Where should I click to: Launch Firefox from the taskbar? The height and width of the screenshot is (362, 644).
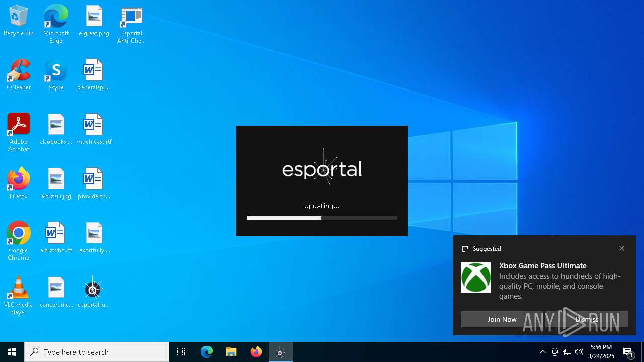[x=256, y=352]
